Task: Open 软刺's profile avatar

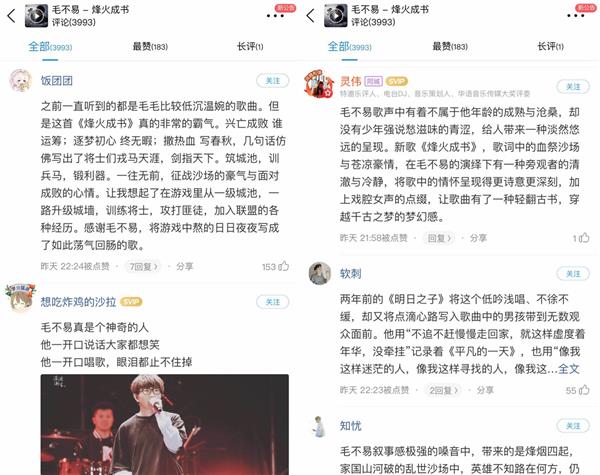Action: (320, 273)
